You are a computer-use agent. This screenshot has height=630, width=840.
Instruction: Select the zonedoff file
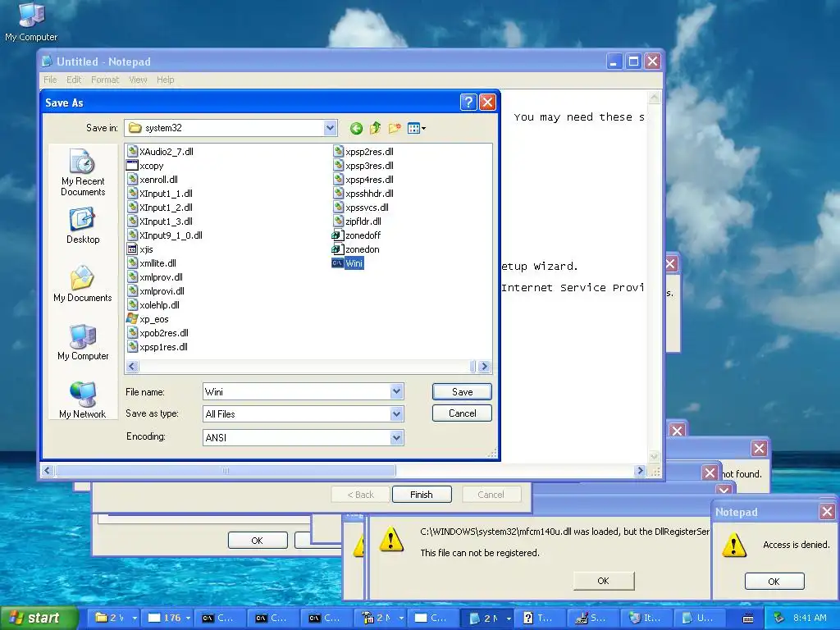(x=356, y=235)
